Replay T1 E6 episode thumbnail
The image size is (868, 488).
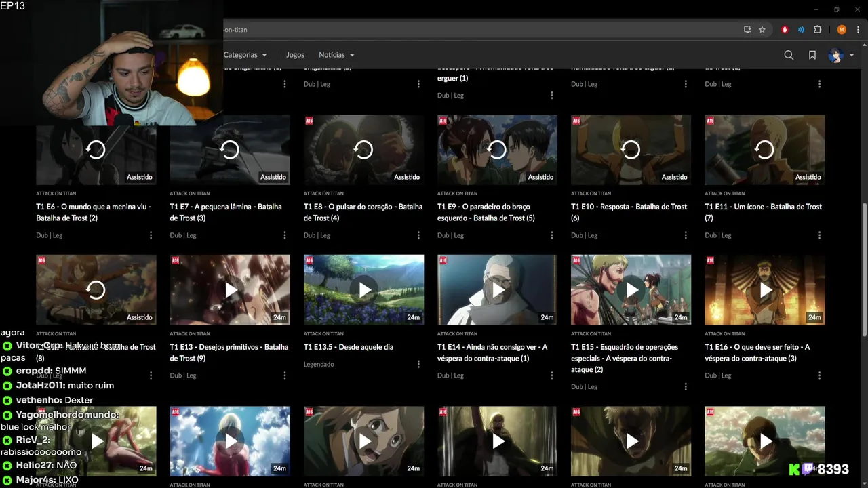tap(96, 150)
